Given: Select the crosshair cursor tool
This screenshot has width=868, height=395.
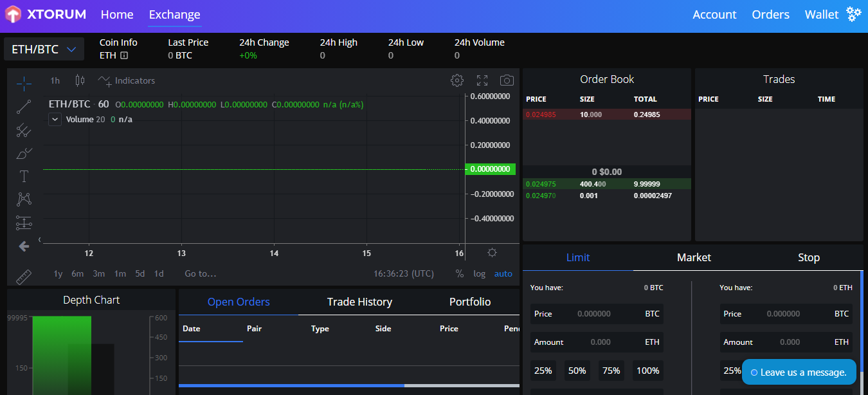Looking at the screenshot, I should click(x=24, y=83).
